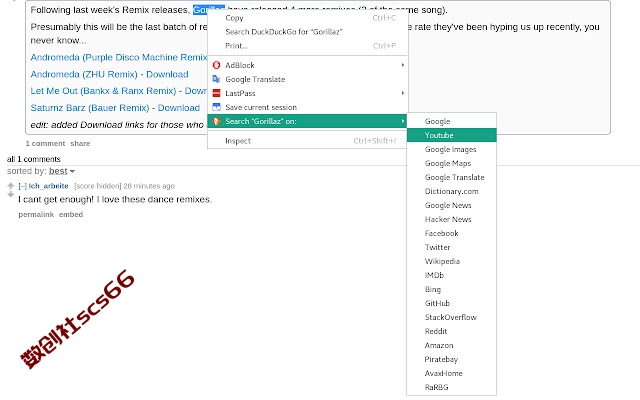640x400 pixels.
Task: Search Gorillaz on Piratebay
Action: pyautogui.click(x=452, y=360)
